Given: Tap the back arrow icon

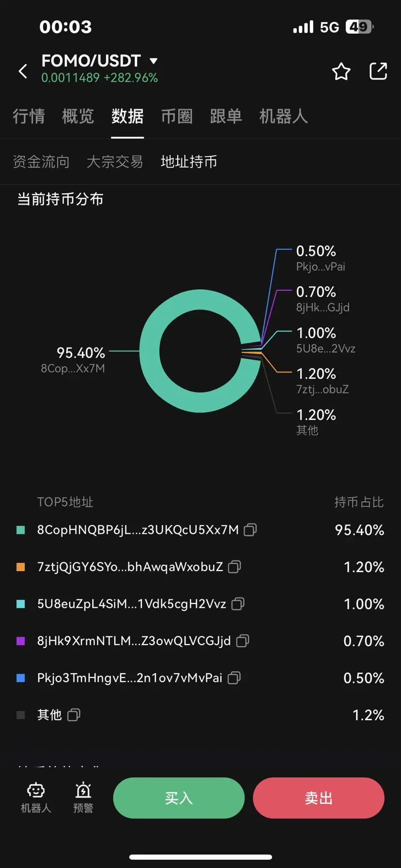Looking at the screenshot, I should pyautogui.click(x=23, y=71).
